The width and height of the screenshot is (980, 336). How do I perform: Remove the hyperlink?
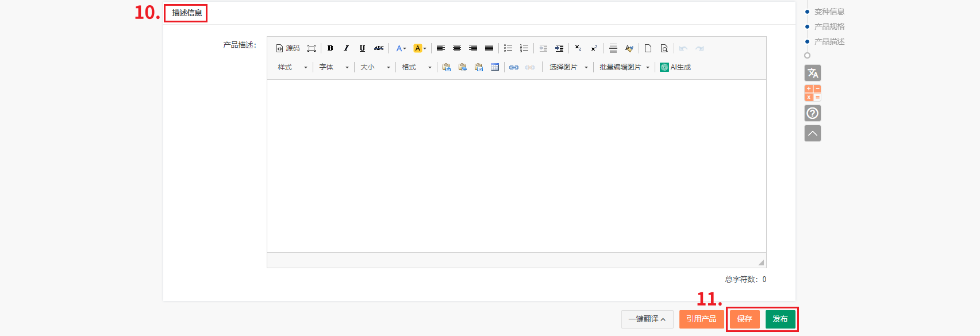click(530, 67)
